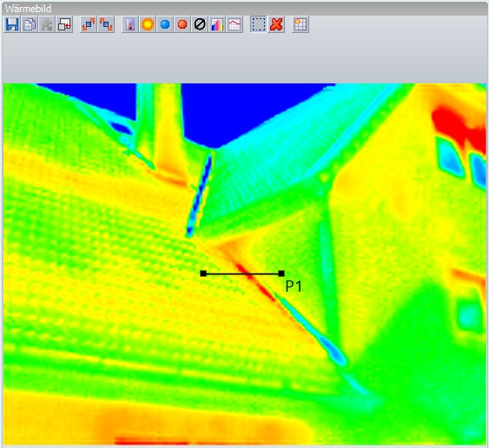Click the orange sun hot-spot icon
Screen dimensions: 489x448
point(148,24)
